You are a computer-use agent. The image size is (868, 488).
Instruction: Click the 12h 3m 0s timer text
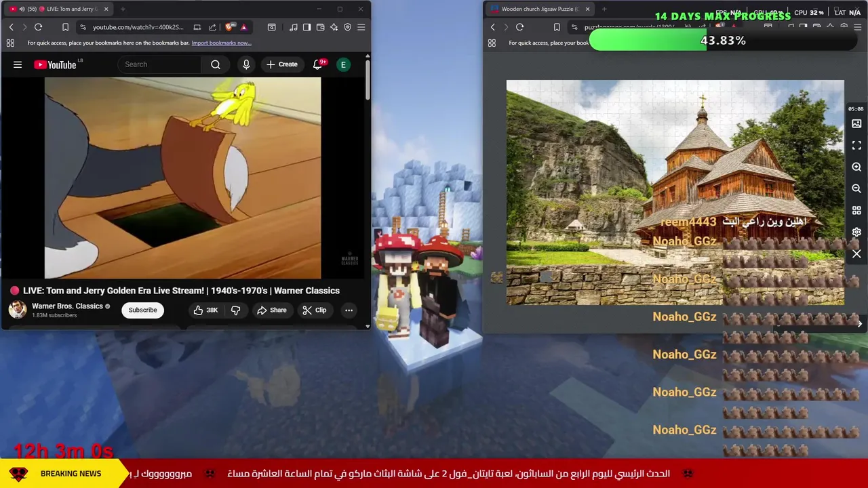63,451
